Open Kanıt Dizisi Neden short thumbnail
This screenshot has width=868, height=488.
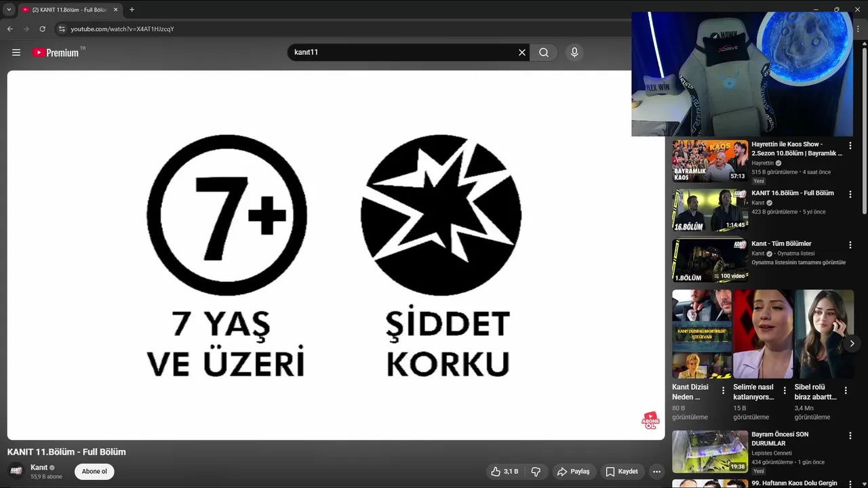(x=702, y=334)
